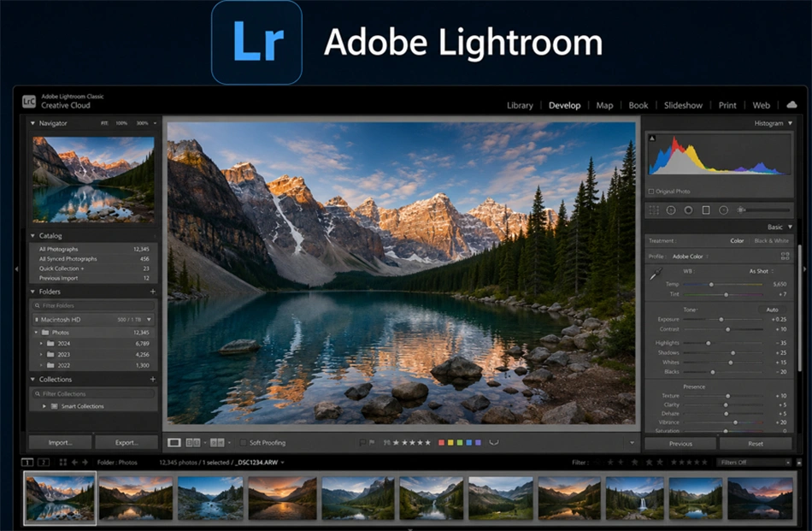
Task: Pick the White Balance eyedropper tool
Action: tap(656, 274)
